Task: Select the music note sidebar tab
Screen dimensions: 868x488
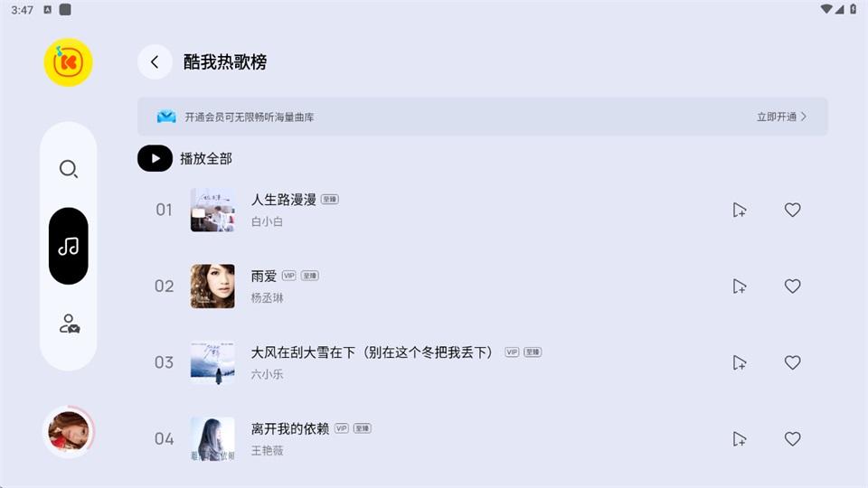Action: click(68, 246)
